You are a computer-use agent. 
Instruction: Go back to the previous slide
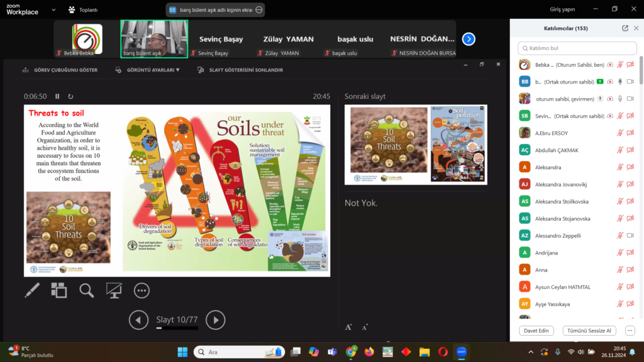(138, 320)
